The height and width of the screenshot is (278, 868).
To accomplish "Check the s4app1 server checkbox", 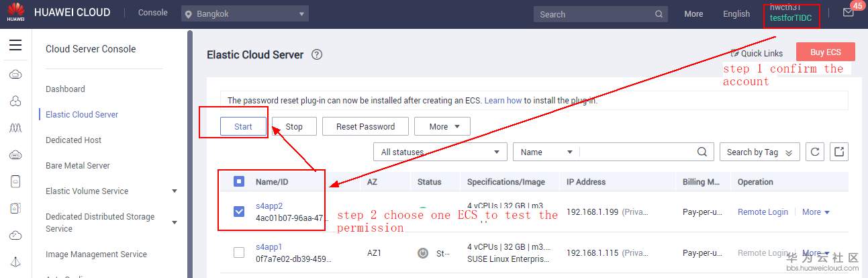I will 239,252.
